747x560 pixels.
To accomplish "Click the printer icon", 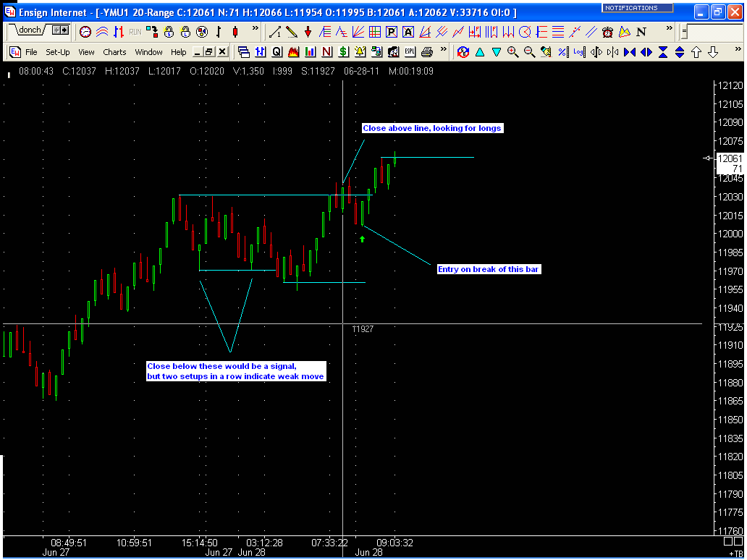I will tap(427, 52).
